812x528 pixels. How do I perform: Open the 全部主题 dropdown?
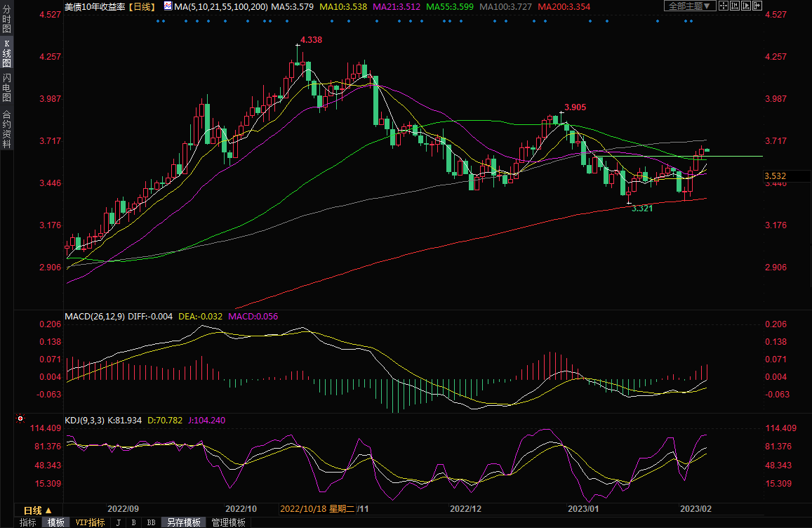(x=690, y=6)
